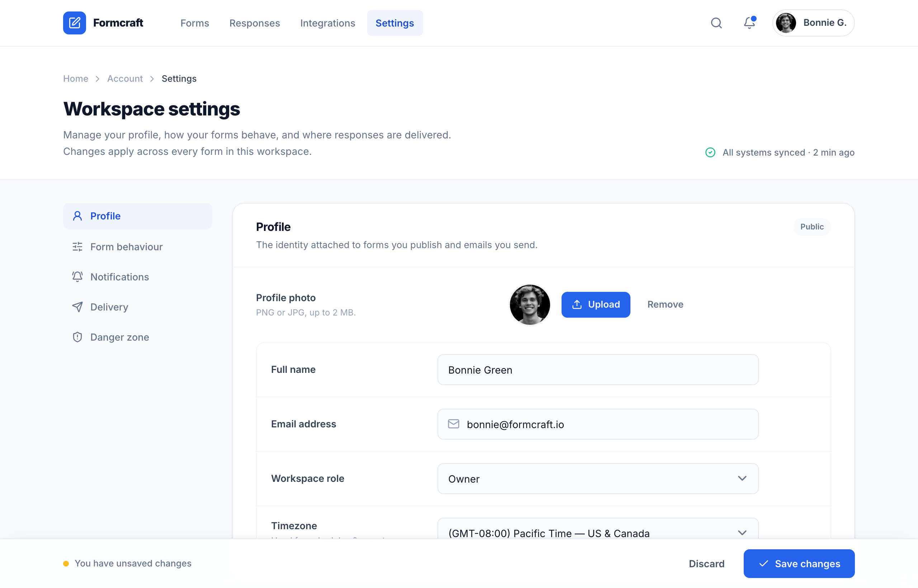Click the Formcraft logo icon
This screenshot has width=918, height=588.
point(75,23)
